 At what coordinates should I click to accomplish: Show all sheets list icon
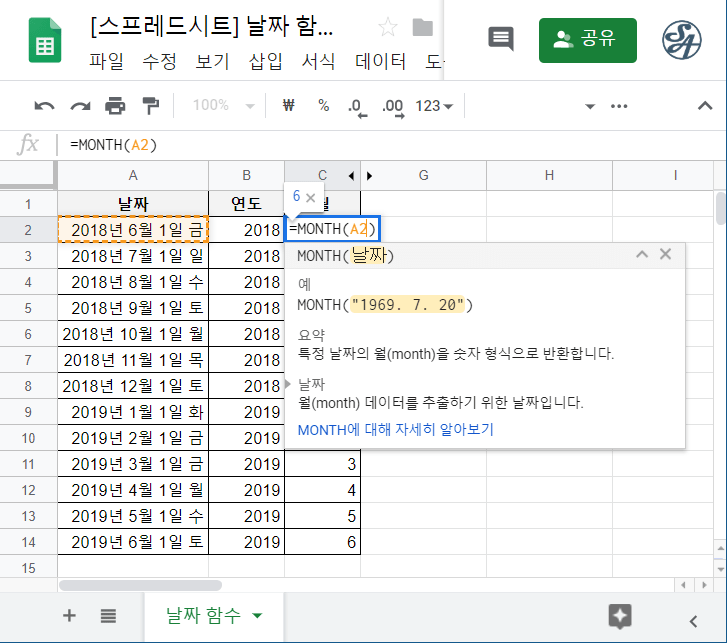(x=109, y=616)
